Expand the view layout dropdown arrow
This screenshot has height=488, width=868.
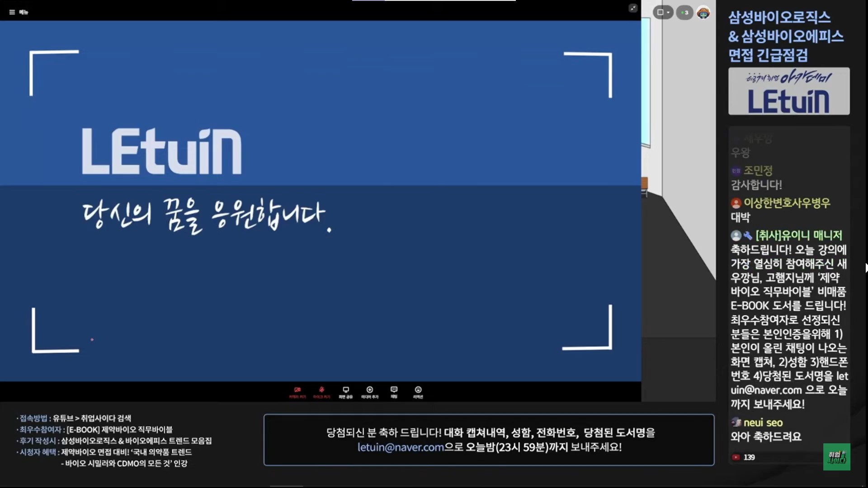coord(668,13)
